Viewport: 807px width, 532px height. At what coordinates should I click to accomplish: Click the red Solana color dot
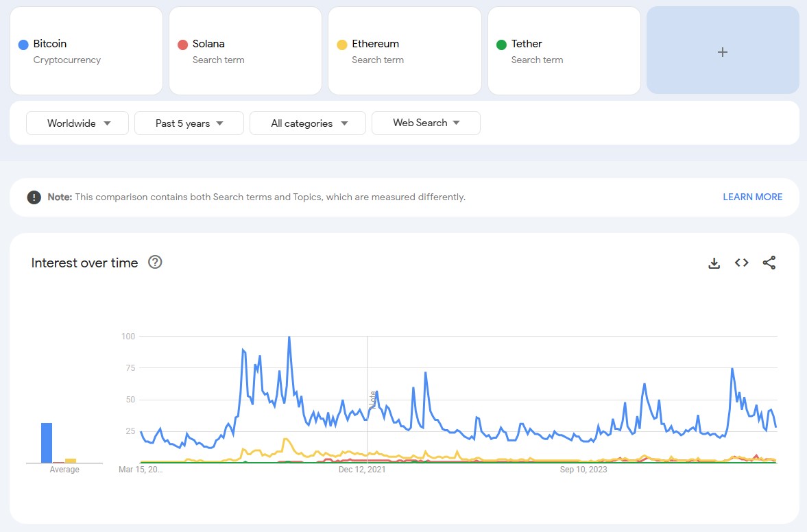click(182, 45)
